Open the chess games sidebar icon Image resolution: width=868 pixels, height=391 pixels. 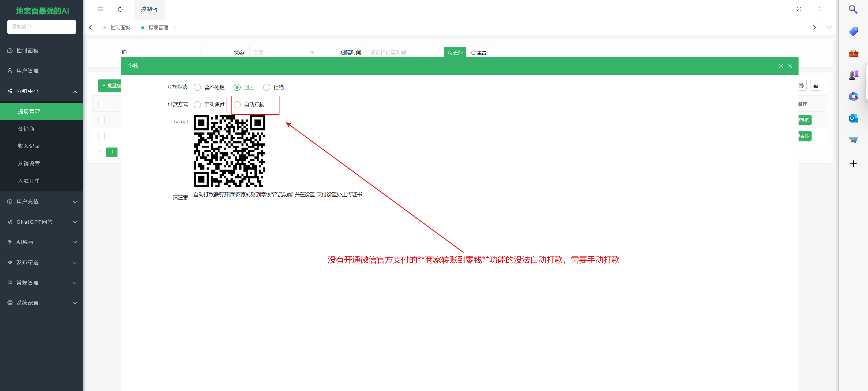(x=853, y=75)
